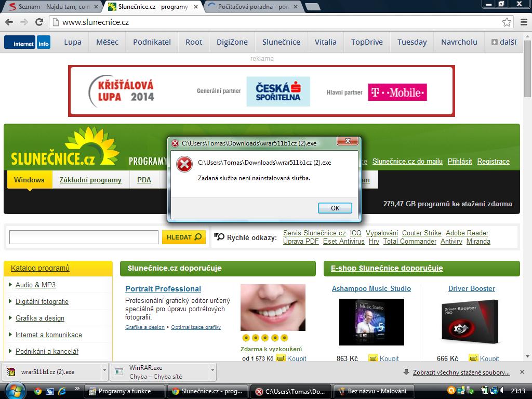This screenshot has width=532, height=399.
Task: Click the orange tray icon left of the clock
Action: point(451,391)
